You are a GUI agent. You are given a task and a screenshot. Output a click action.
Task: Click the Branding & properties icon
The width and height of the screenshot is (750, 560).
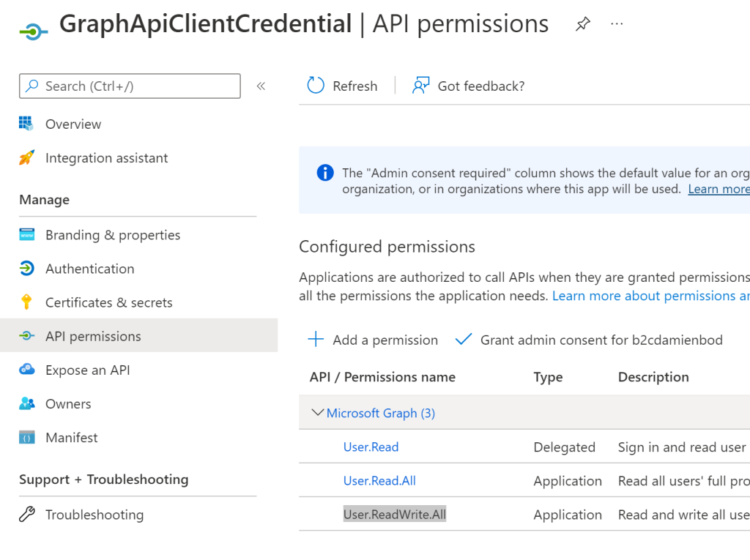tap(27, 235)
